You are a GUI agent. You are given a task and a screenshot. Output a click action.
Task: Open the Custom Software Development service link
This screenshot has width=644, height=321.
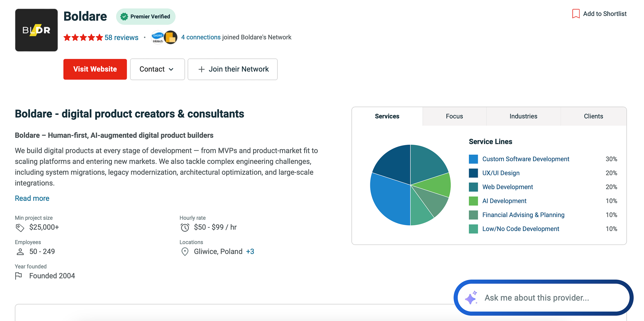click(526, 159)
